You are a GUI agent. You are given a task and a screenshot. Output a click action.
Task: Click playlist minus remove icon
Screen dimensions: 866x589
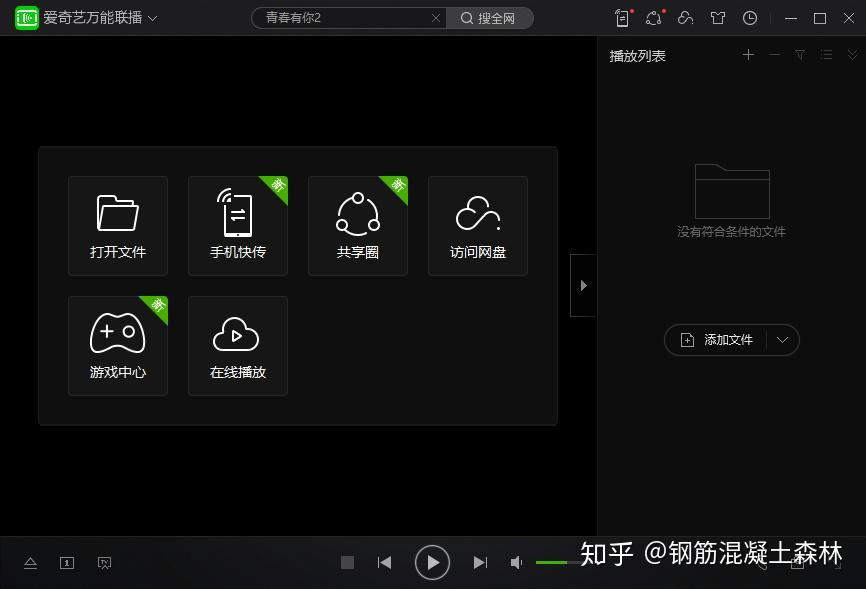774,55
